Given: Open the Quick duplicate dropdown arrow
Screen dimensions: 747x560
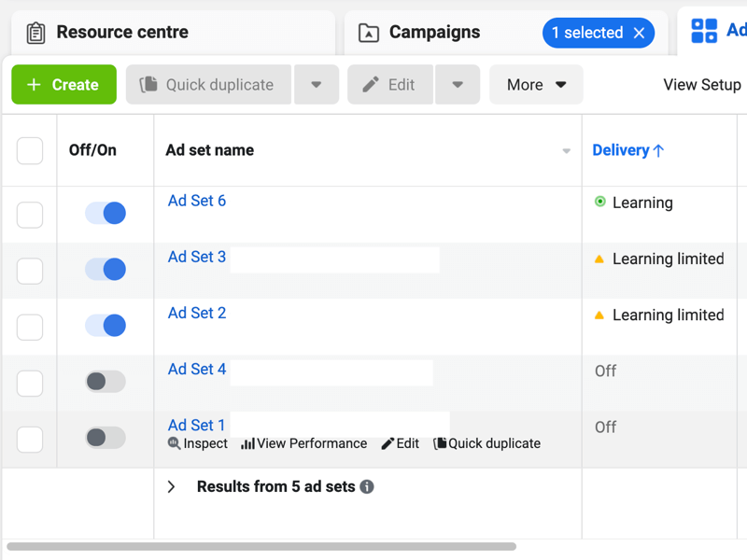Looking at the screenshot, I should click(317, 85).
